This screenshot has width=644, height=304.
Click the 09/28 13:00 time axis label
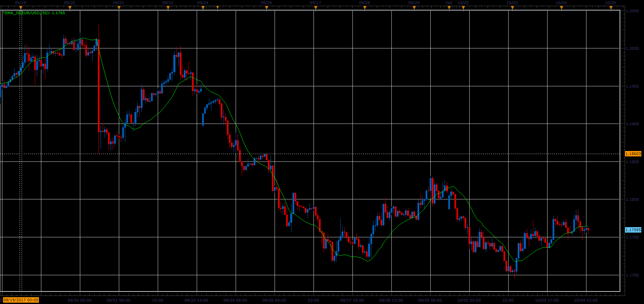coord(391,300)
